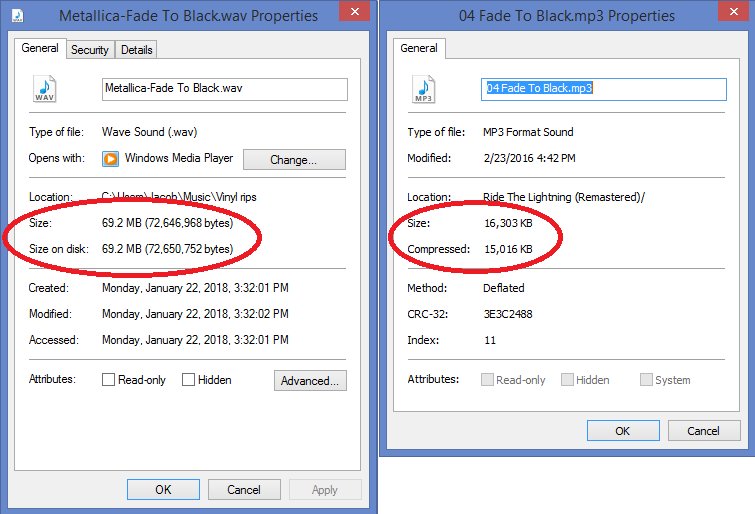Click size value 69.2 MB (72,646,968 bytes)

click(x=167, y=223)
